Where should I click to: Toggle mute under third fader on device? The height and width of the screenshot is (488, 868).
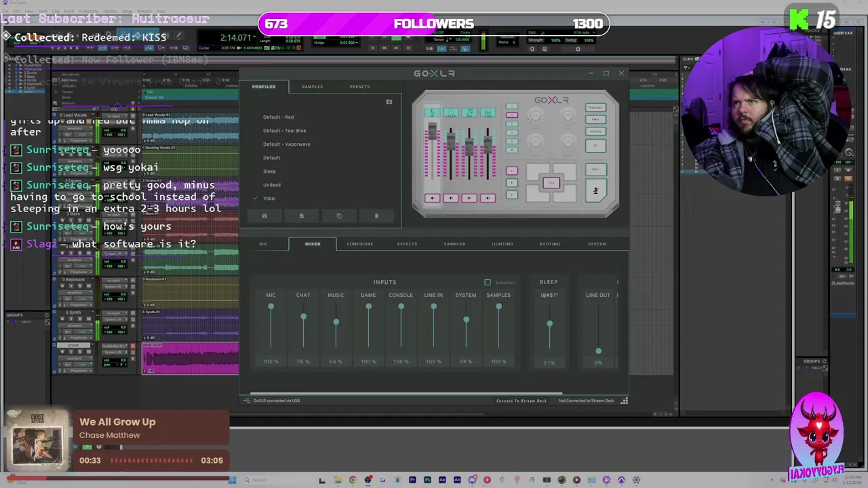pyautogui.click(x=469, y=198)
